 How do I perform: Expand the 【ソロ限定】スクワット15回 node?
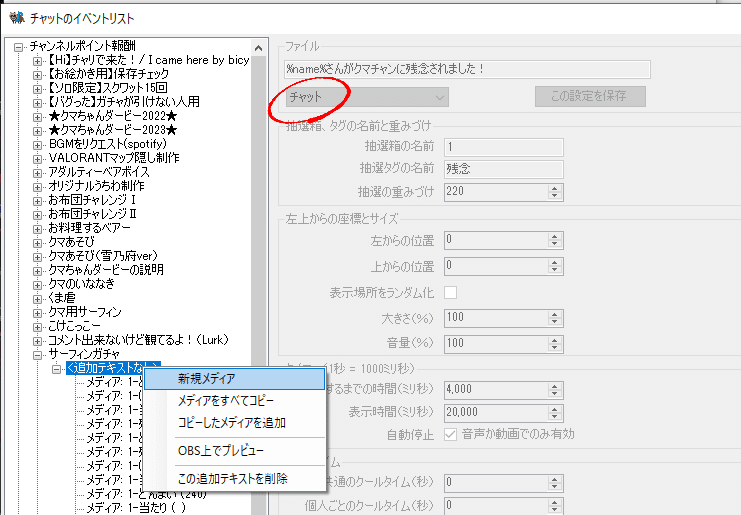[37, 89]
